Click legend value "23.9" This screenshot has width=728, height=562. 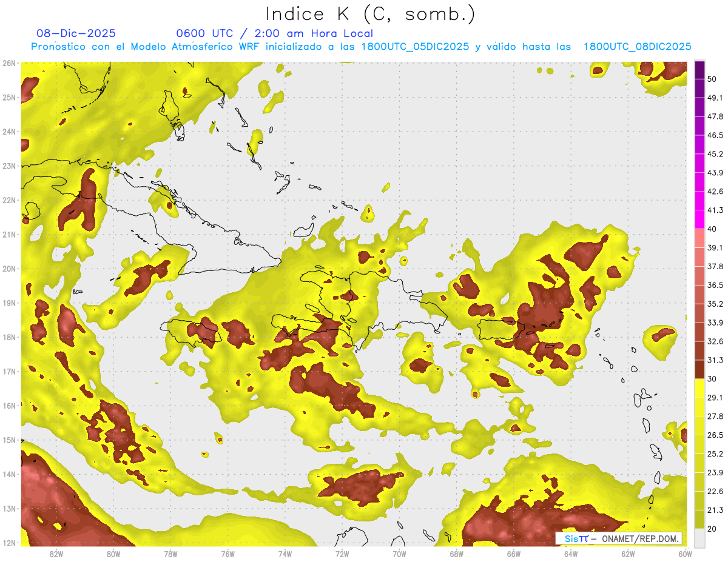point(715,473)
